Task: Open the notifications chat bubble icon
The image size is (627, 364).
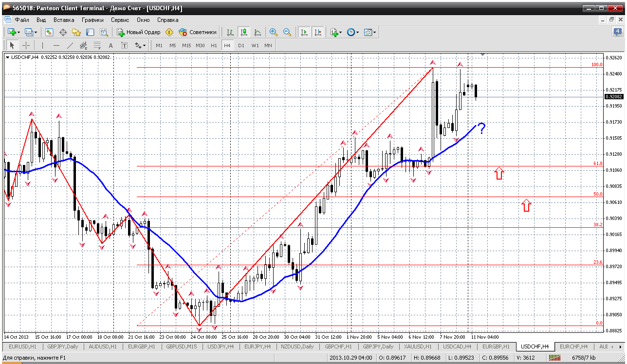Action: pos(617,32)
